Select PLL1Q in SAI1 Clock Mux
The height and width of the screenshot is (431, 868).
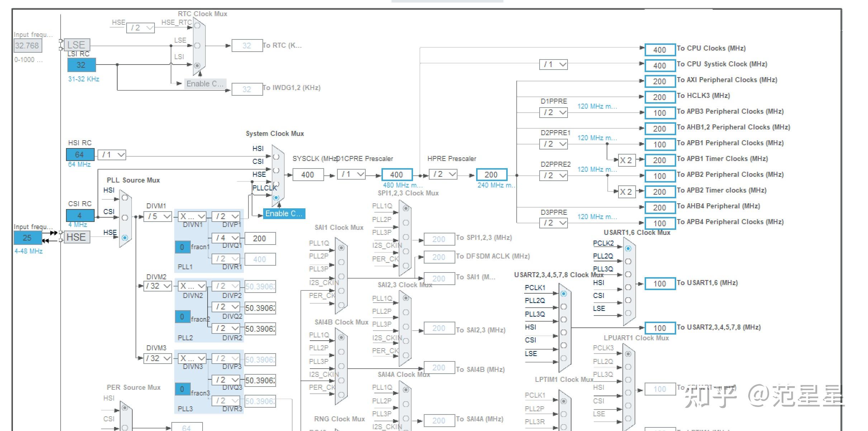point(341,248)
